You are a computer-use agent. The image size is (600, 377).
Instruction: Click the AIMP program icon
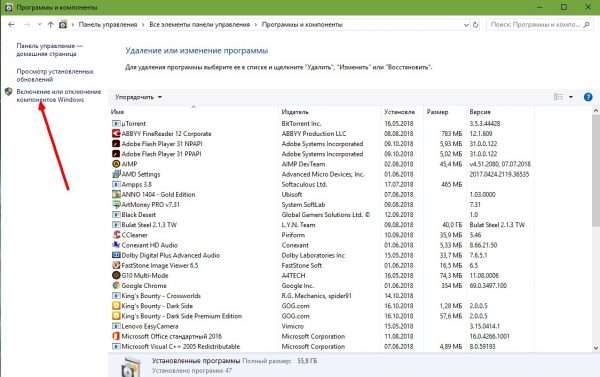pyautogui.click(x=116, y=164)
